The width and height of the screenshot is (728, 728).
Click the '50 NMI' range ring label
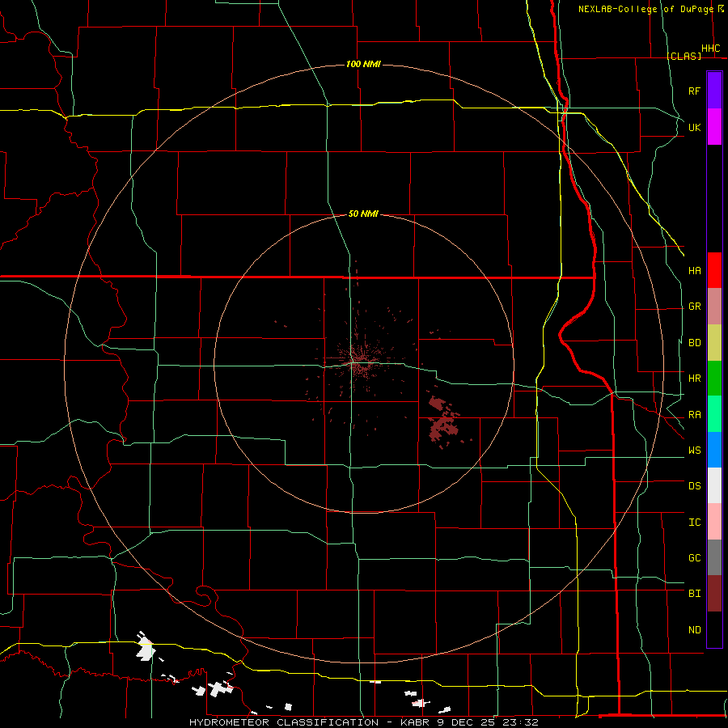click(x=363, y=214)
